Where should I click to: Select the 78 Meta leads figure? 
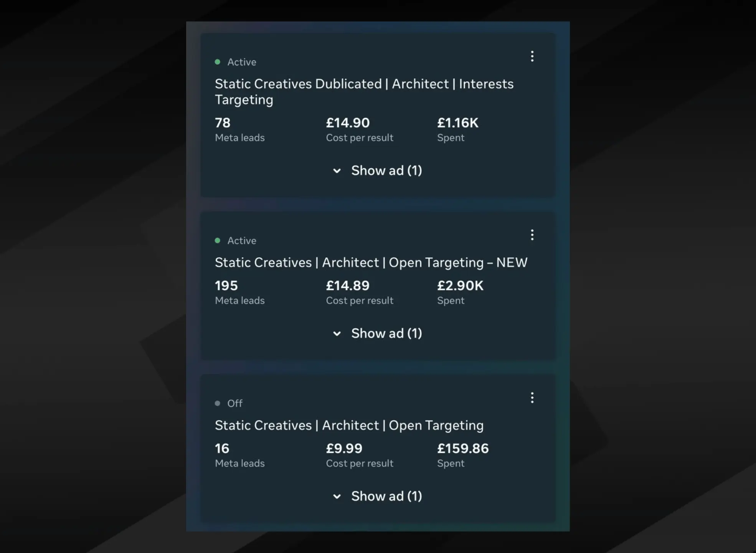(x=223, y=123)
